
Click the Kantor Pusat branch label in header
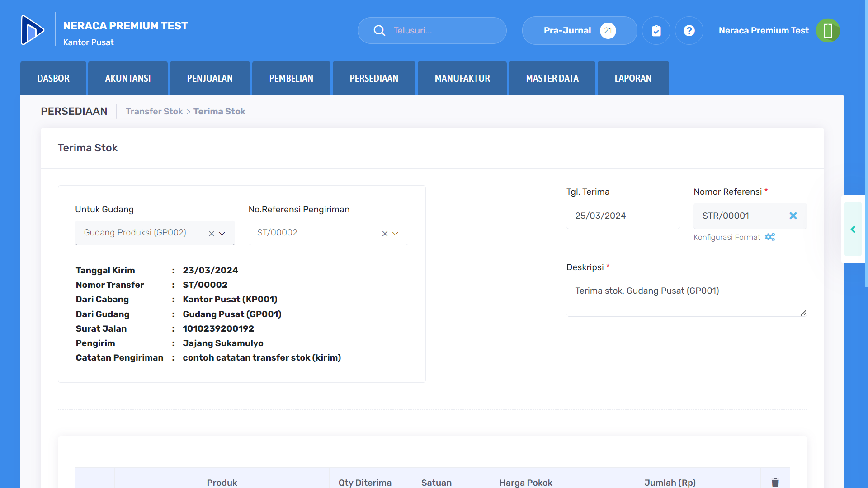88,42
